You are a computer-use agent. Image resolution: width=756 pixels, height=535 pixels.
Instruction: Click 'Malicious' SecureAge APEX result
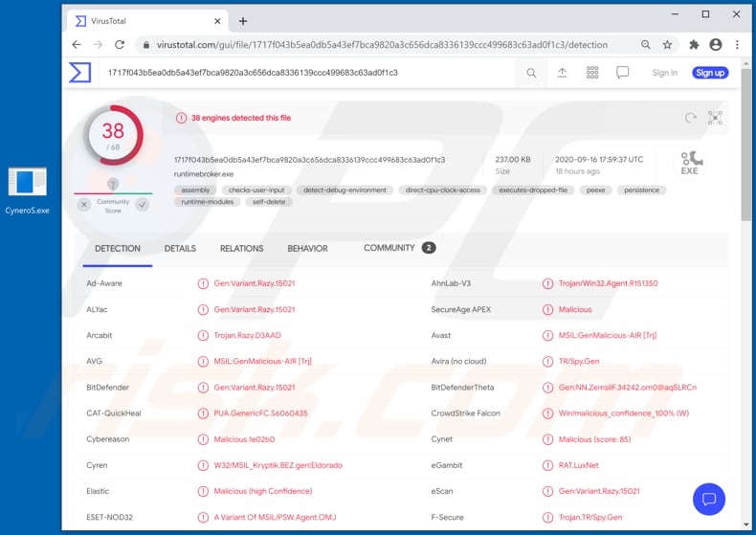pyautogui.click(x=575, y=309)
